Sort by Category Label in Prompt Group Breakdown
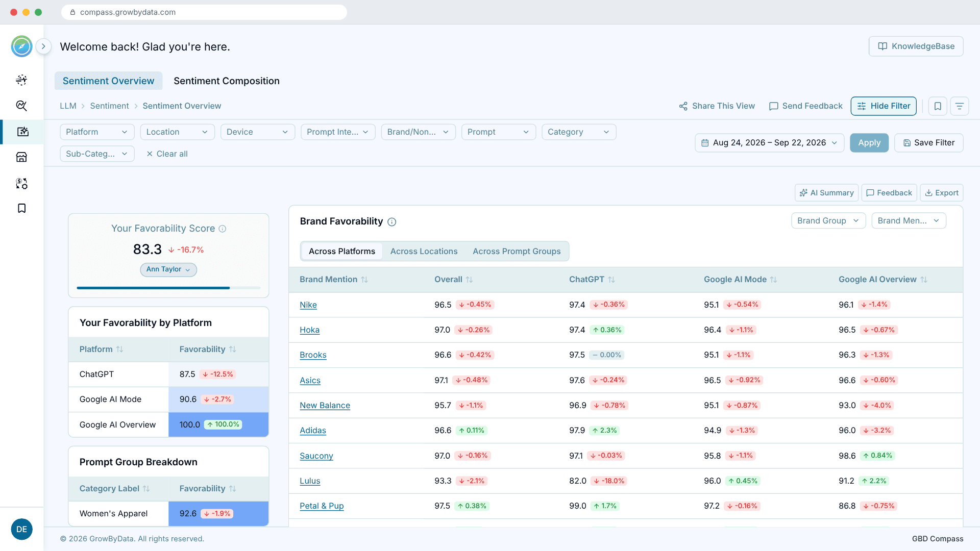Viewport: 980px width, 551px height. [146, 489]
